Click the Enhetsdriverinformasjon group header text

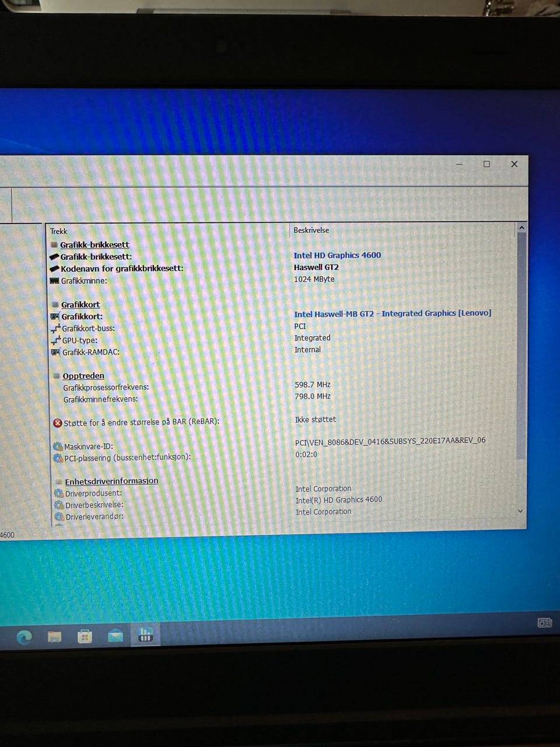pos(111,481)
